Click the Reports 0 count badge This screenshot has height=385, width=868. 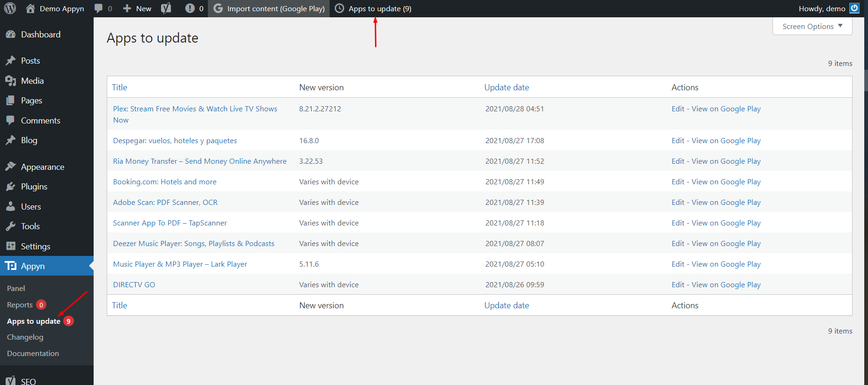pyautogui.click(x=41, y=305)
